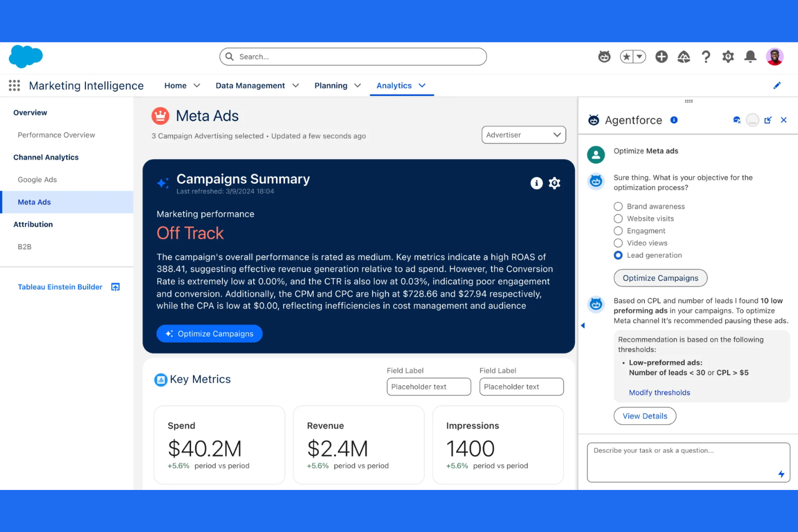Image resolution: width=798 pixels, height=532 pixels.
Task: Click the Agentforce info badge
Action: (674, 120)
